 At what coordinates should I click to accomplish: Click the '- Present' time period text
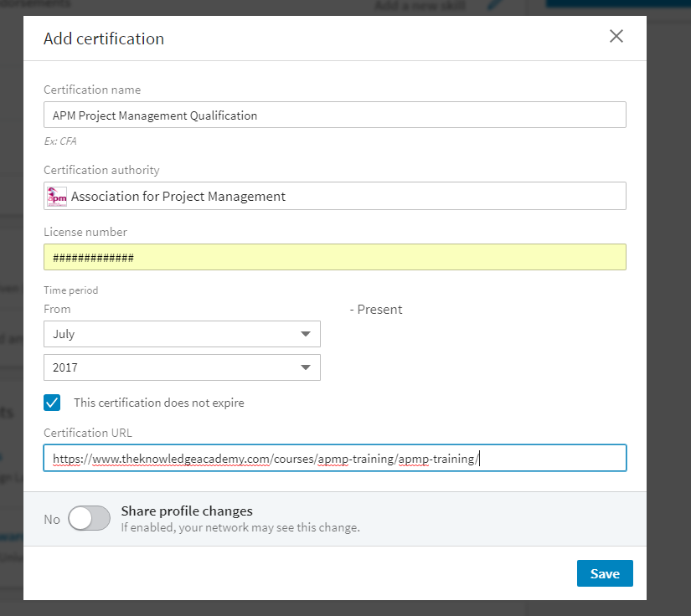pos(376,310)
